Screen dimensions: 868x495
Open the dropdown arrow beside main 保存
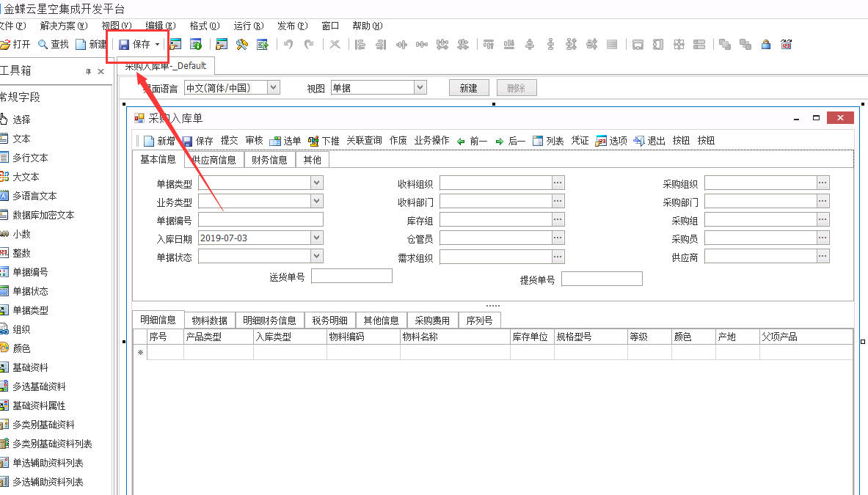coord(157,44)
